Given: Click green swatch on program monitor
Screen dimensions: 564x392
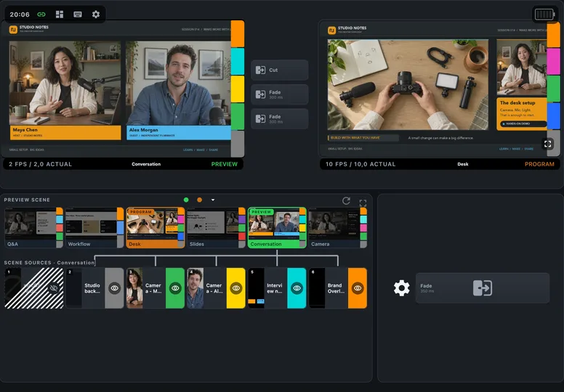Looking at the screenshot, I should (554, 89).
